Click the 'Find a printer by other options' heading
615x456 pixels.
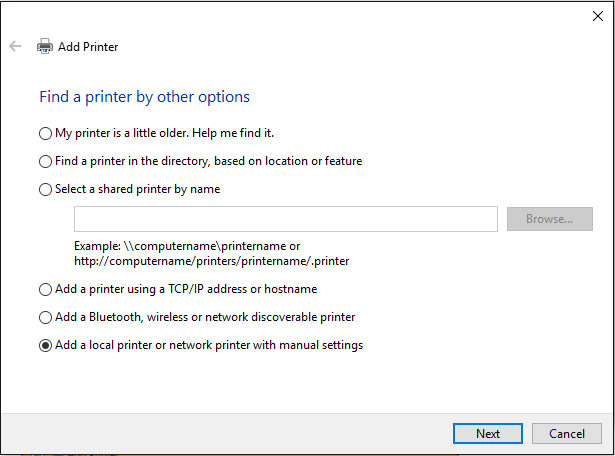coord(144,97)
